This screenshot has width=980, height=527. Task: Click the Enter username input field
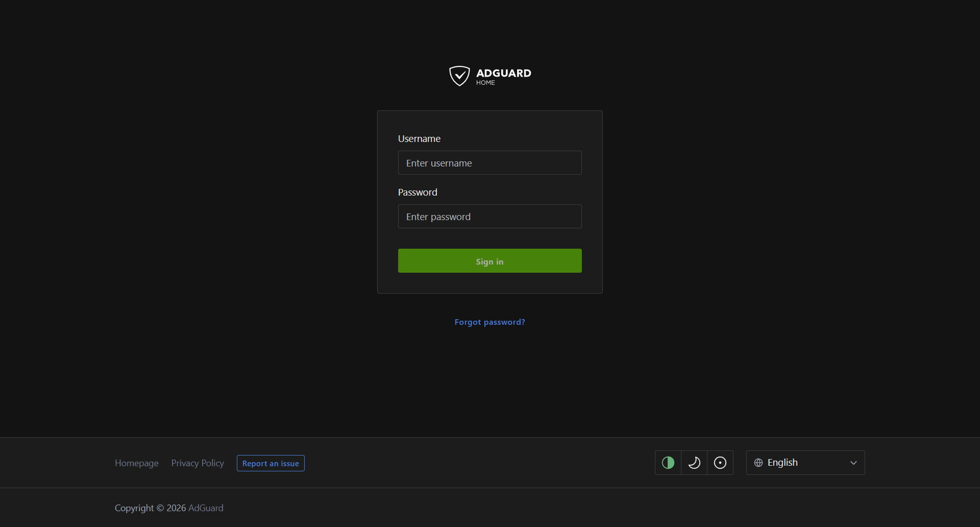pos(489,162)
